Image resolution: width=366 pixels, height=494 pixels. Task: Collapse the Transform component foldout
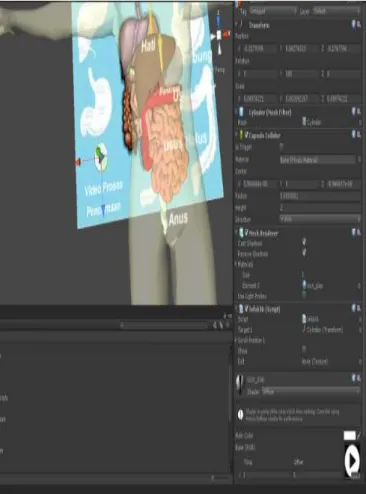click(x=237, y=24)
